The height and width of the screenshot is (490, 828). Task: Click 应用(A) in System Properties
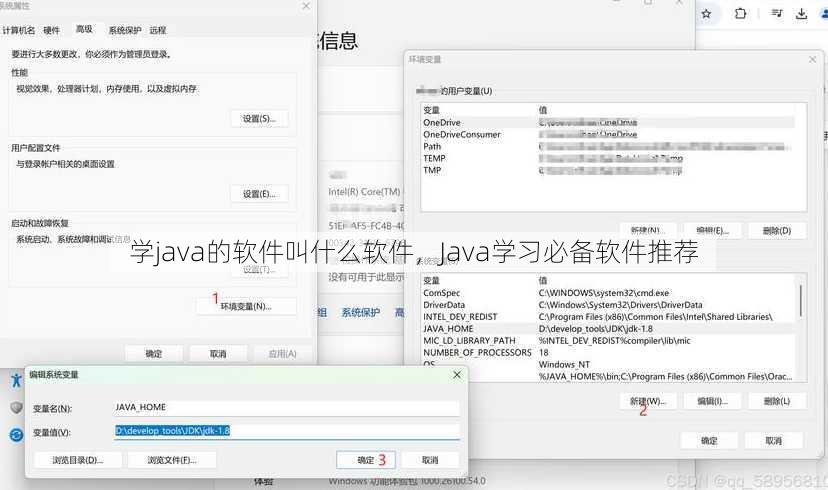coord(283,354)
